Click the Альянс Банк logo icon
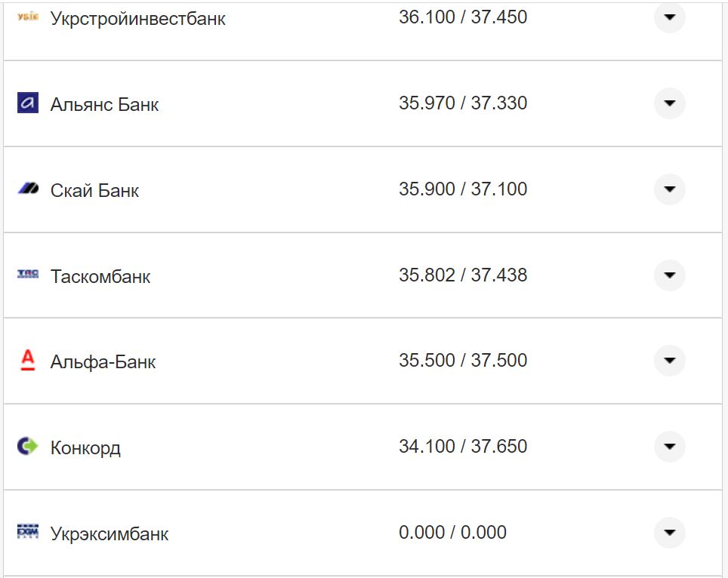 click(x=27, y=103)
